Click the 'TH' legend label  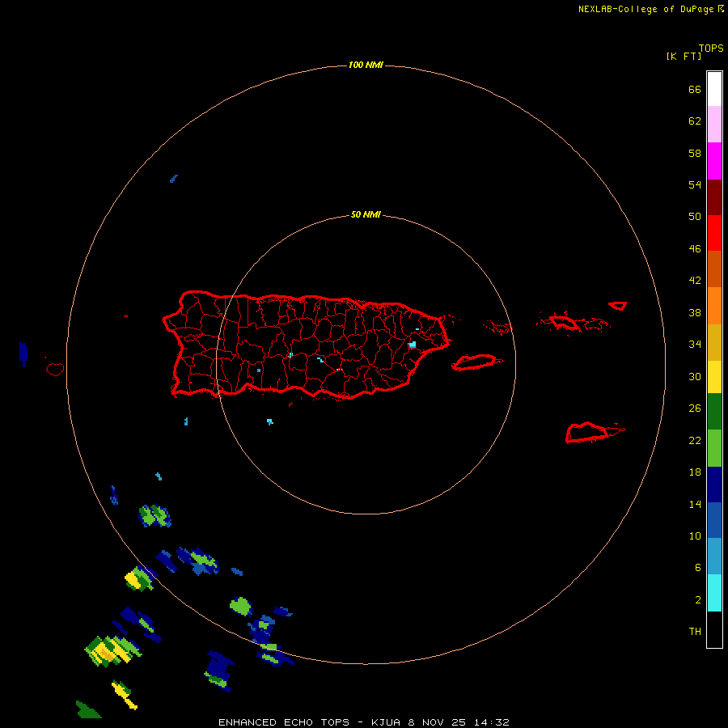tap(695, 632)
